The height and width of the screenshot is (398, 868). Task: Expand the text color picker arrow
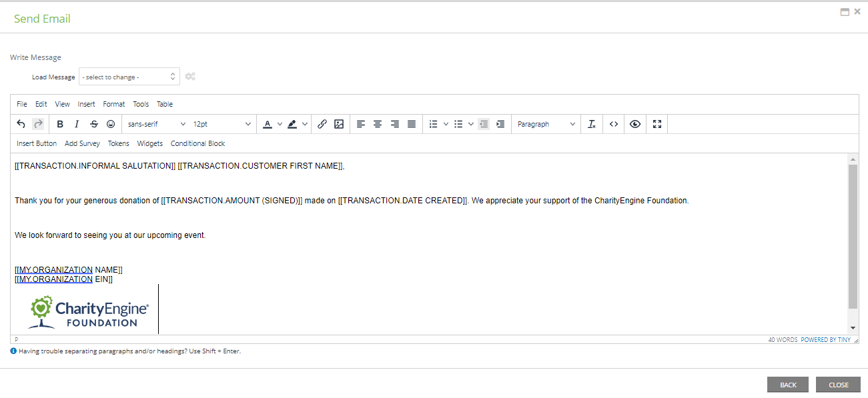pos(280,124)
